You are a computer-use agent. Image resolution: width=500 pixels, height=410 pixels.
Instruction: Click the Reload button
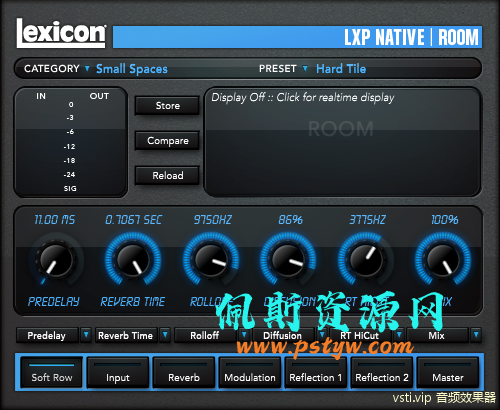(167, 175)
